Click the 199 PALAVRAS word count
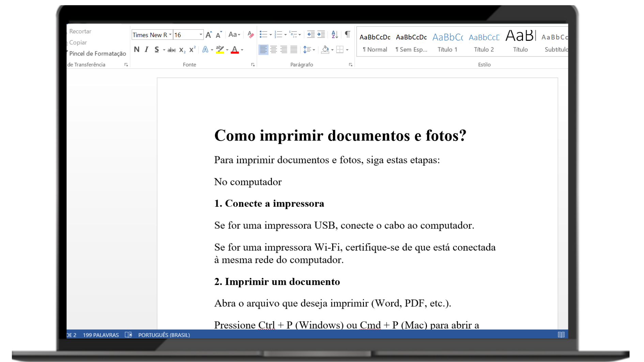This screenshot has height=362, width=644. (x=101, y=335)
